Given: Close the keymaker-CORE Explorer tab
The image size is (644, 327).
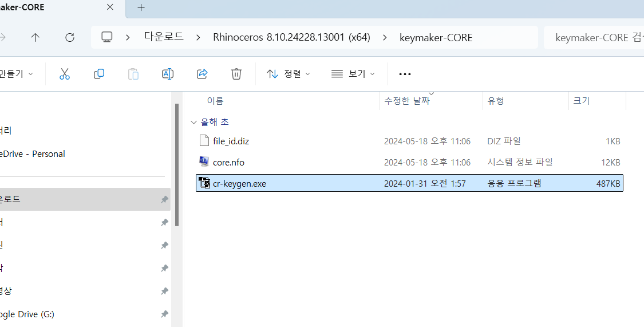Looking at the screenshot, I should 110,7.
